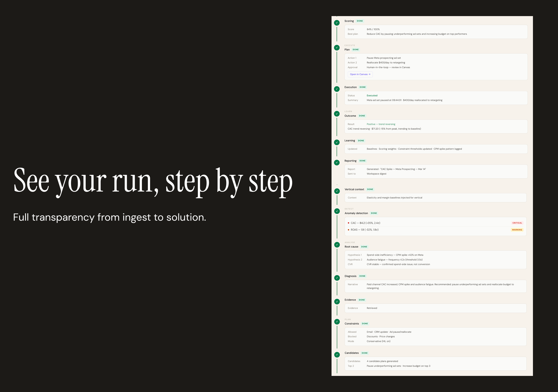The height and width of the screenshot is (392, 558).
Task: Expand the PLAN section header
Action: [348, 319]
